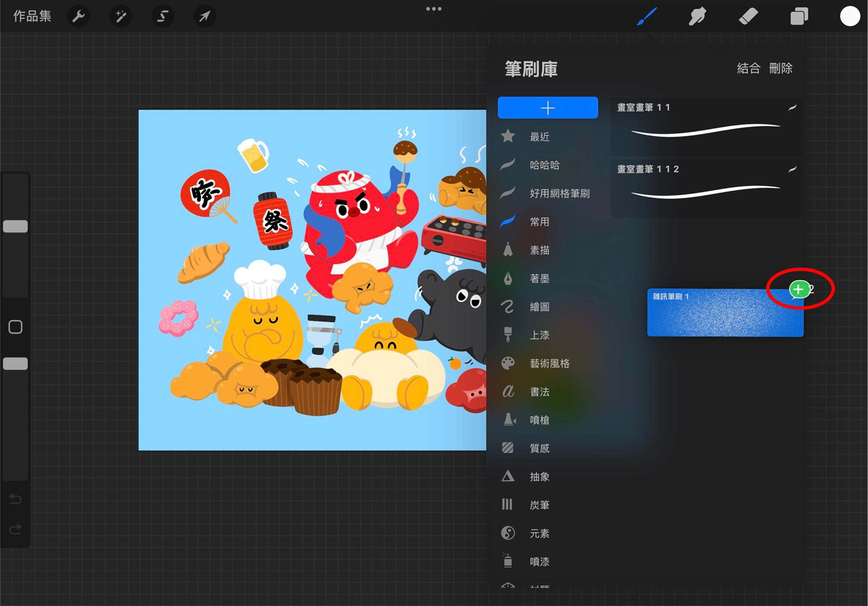Select the Eraser tool
Screen dimensions: 868x606
point(748,16)
